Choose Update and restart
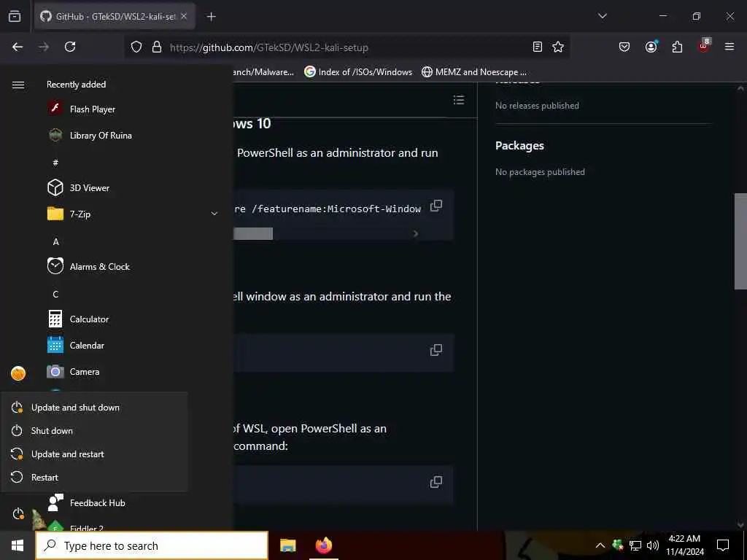 click(x=94, y=454)
